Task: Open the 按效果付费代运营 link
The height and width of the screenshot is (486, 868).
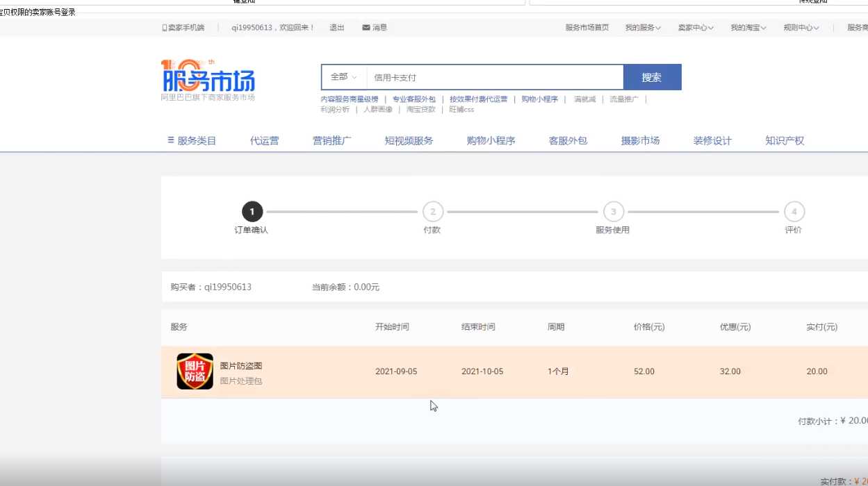Action: [x=479, y=99]
